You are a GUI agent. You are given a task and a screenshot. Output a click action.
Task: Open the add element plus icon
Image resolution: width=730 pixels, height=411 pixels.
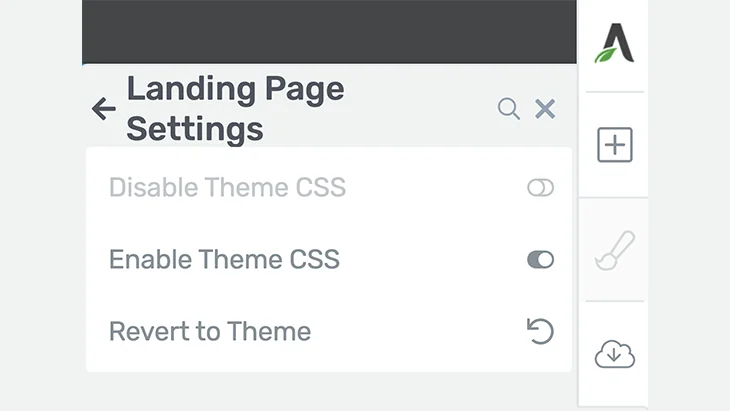pos(615,145)
